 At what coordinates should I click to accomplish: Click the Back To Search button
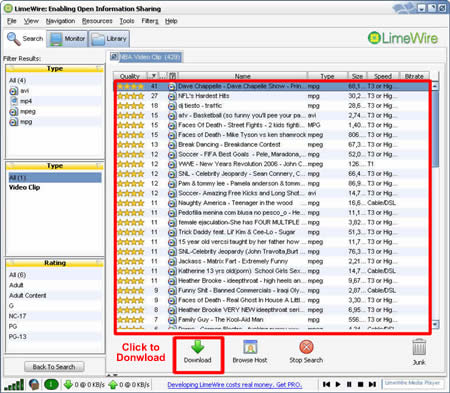click(x=54, y=367)
